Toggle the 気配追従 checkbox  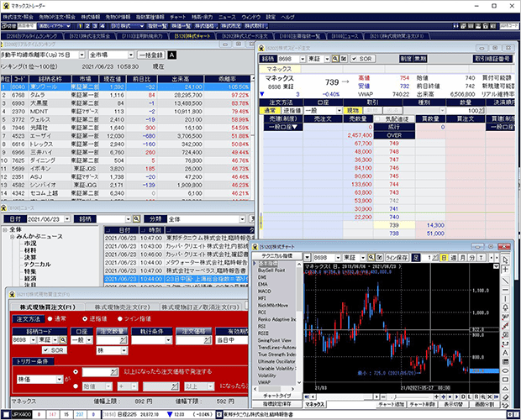coord(377,119)
